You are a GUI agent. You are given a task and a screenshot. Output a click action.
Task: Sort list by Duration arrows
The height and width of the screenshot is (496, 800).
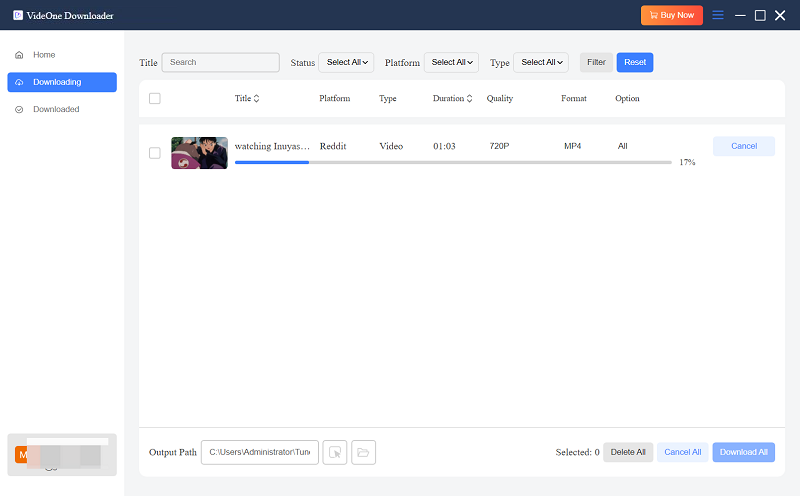click(x=470, y=99)
